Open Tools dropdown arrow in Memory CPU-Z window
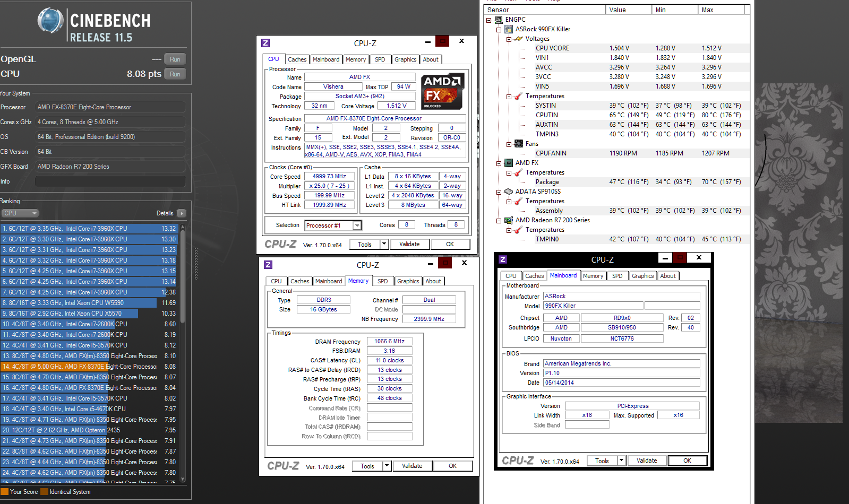 click(387, 466)
